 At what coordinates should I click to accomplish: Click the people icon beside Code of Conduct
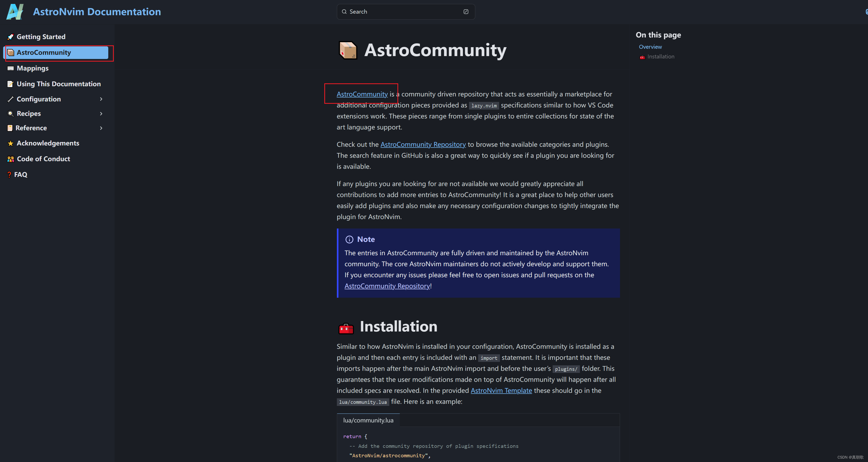click(10, 159)
